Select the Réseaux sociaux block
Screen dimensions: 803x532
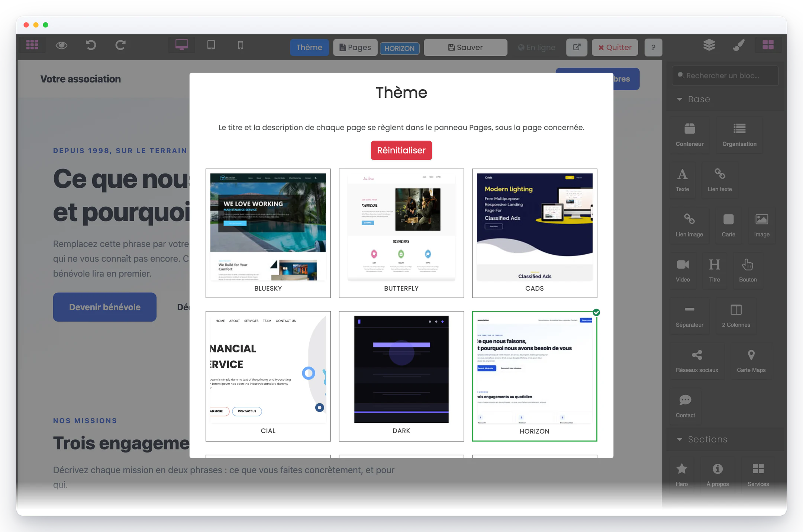pyautogui.click(x=697, y=362)
